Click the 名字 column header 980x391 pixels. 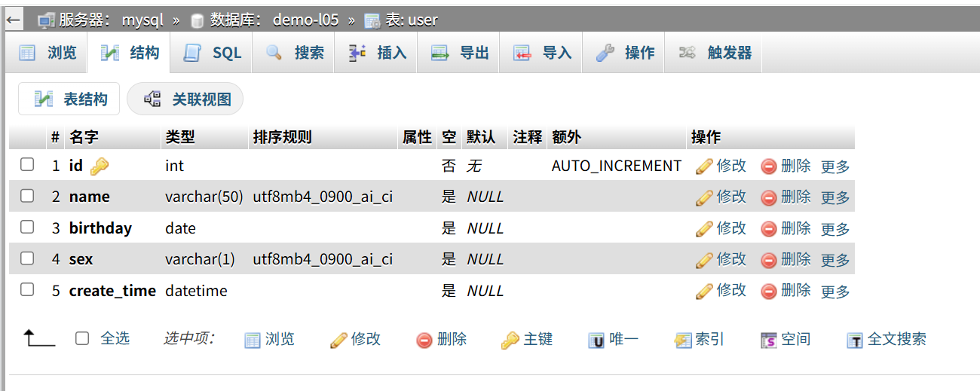click(x=84, y=137)
